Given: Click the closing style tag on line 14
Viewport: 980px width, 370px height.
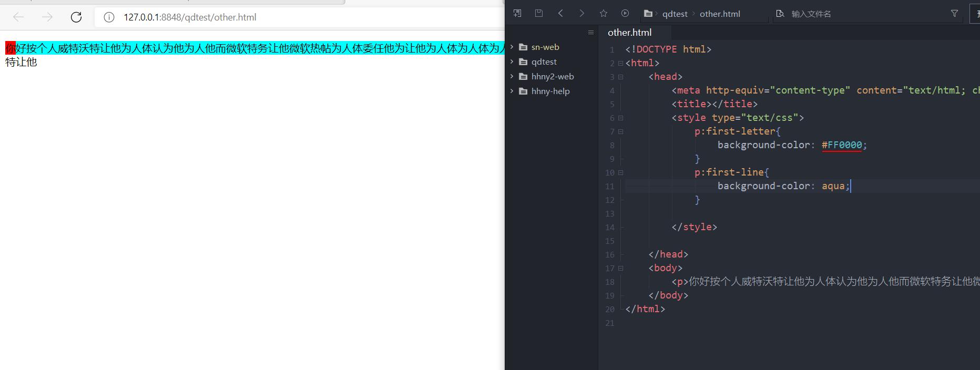Looking at the screenshot, I should 694,227.
